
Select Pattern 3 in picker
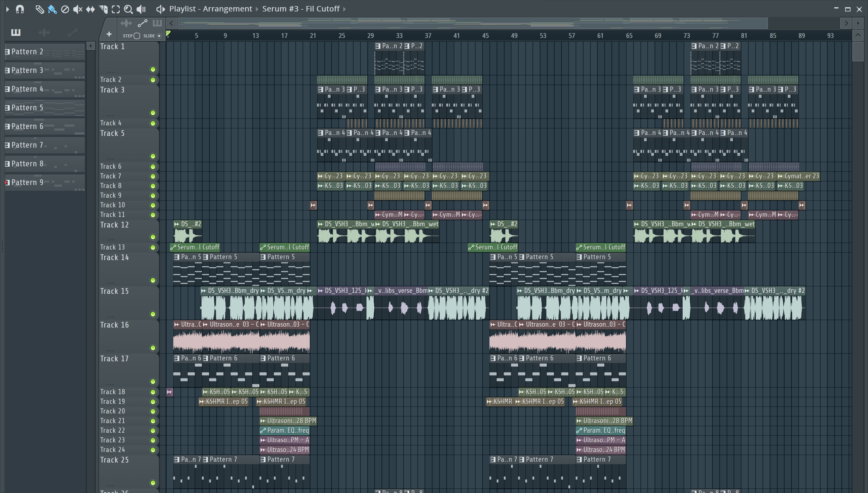[45, 71]
